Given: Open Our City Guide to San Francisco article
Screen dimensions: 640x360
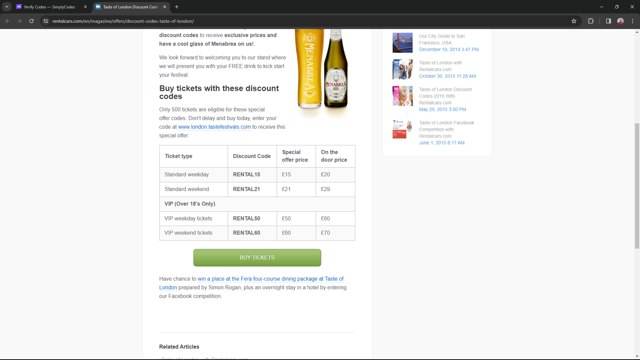Looking at the screenshot, I should (x=442, y=39).
